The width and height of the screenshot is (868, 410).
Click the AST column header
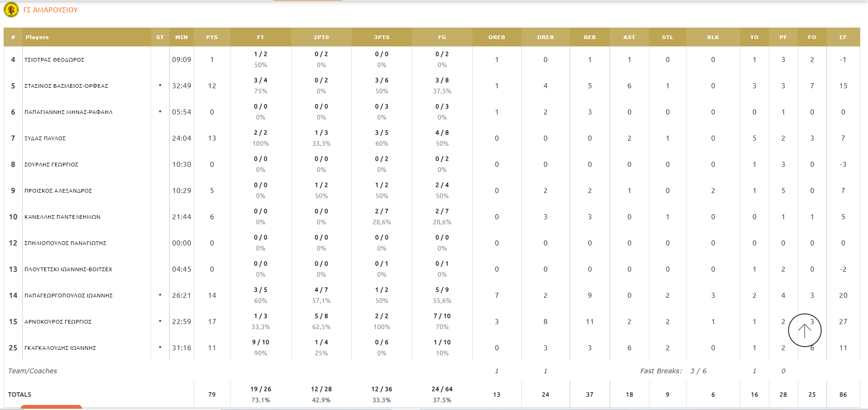629,37
